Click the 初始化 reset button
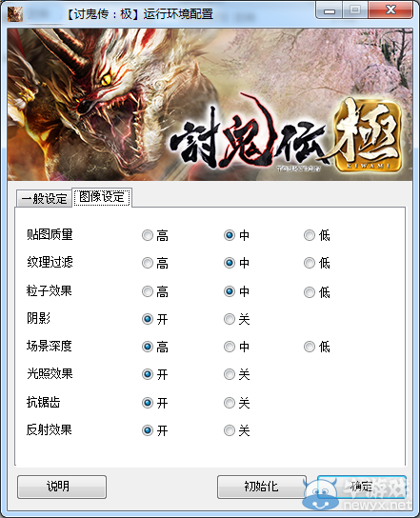The width and height of the screenshot is (420, 518). coord(262,487)
